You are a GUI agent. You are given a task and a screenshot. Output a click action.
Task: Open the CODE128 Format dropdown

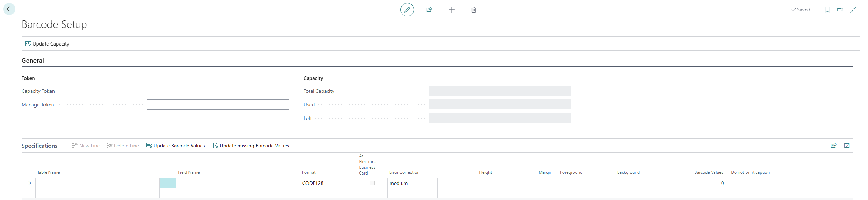tap(328, 183)
